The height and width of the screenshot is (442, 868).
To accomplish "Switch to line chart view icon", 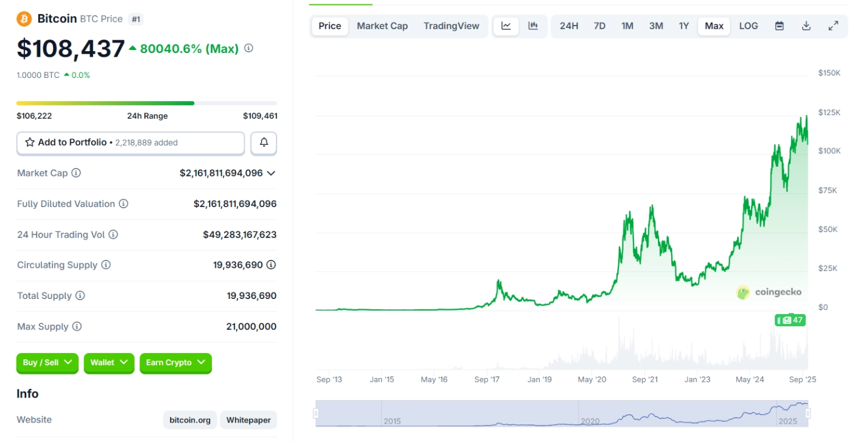I will click(506, 26).
